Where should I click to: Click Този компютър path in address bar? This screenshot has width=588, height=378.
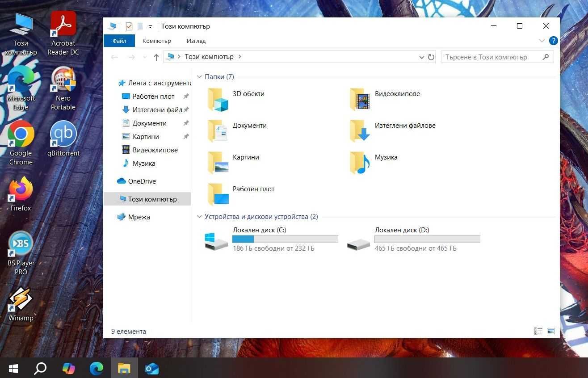point(209,57)
